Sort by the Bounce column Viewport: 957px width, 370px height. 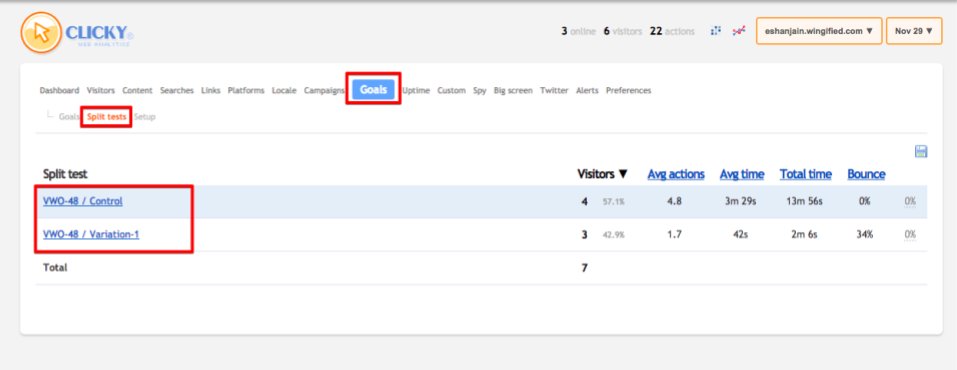[866, 174]
